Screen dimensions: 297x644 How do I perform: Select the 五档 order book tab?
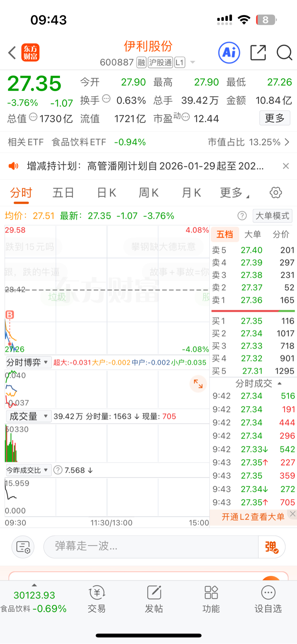point(225,234)
